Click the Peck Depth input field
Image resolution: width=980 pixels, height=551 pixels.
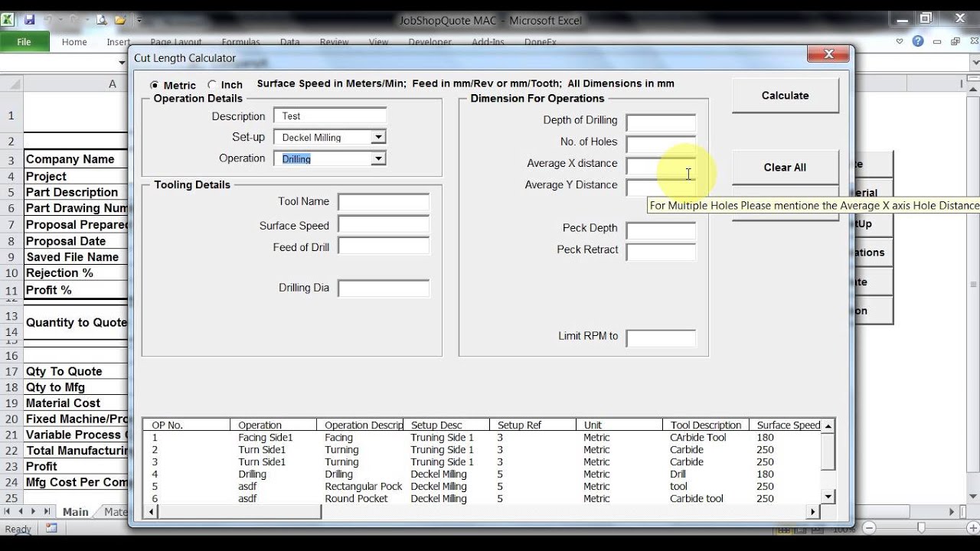point(661,230)
